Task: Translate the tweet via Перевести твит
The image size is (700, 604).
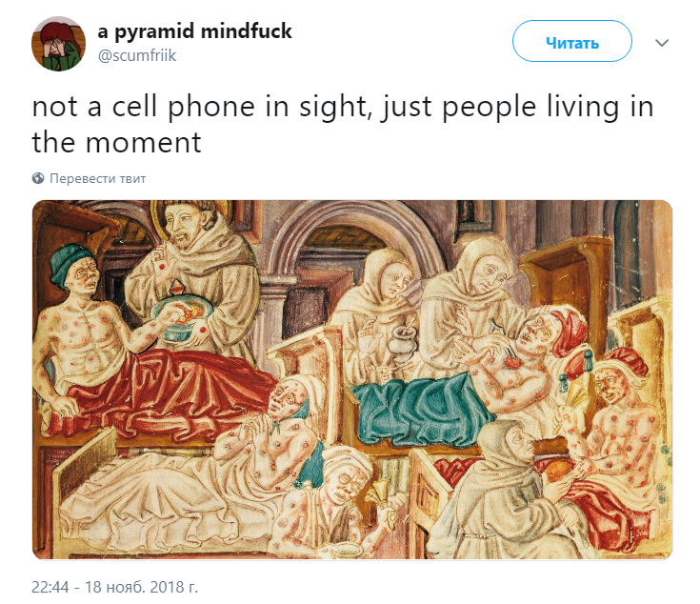Action: pyautogui.click(x=98, y=178)
